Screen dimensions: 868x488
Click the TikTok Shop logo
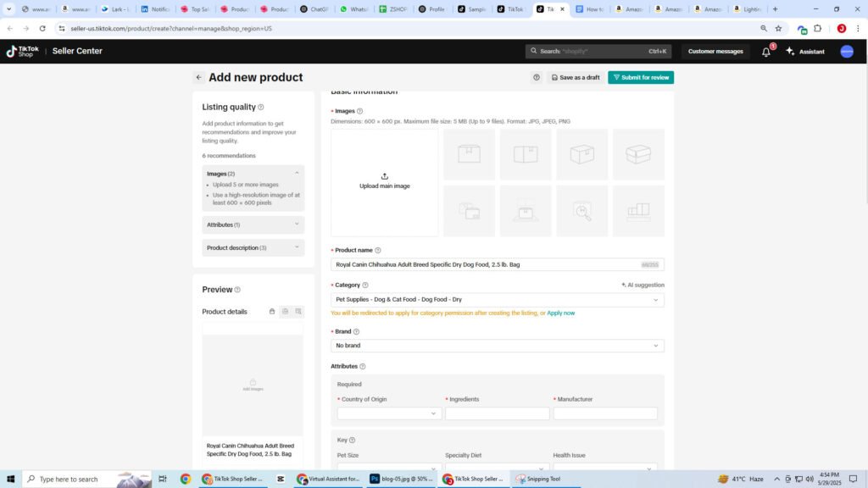click(x=23, y=51)
